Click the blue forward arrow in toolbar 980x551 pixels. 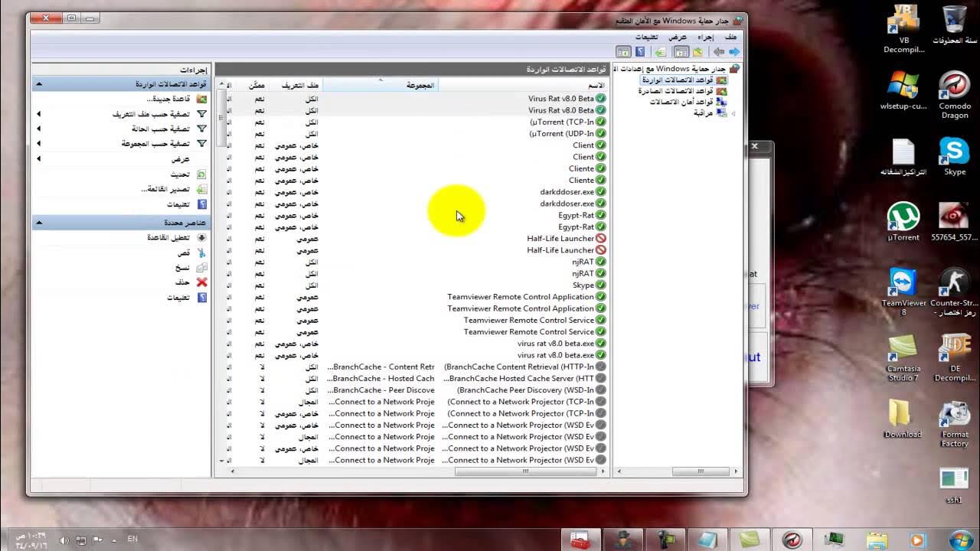[x=734, y=52]
